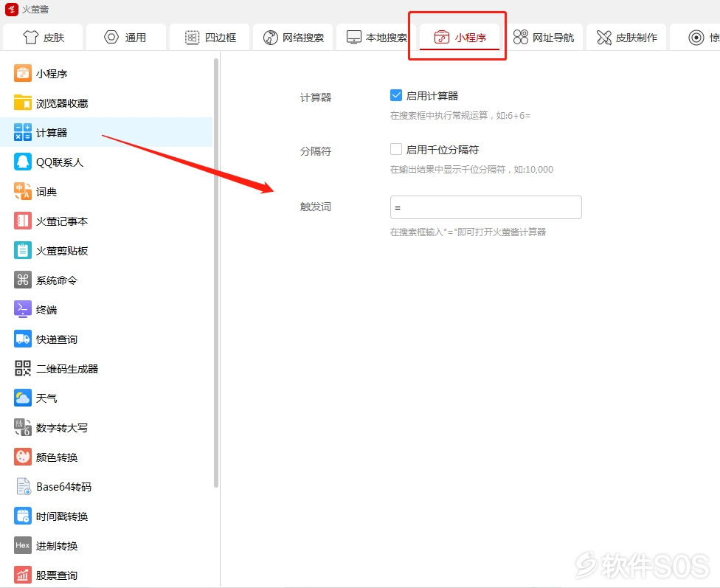Click the 本地搜索 monitor icon
This screenshot has height=588, width=720.
354,37
